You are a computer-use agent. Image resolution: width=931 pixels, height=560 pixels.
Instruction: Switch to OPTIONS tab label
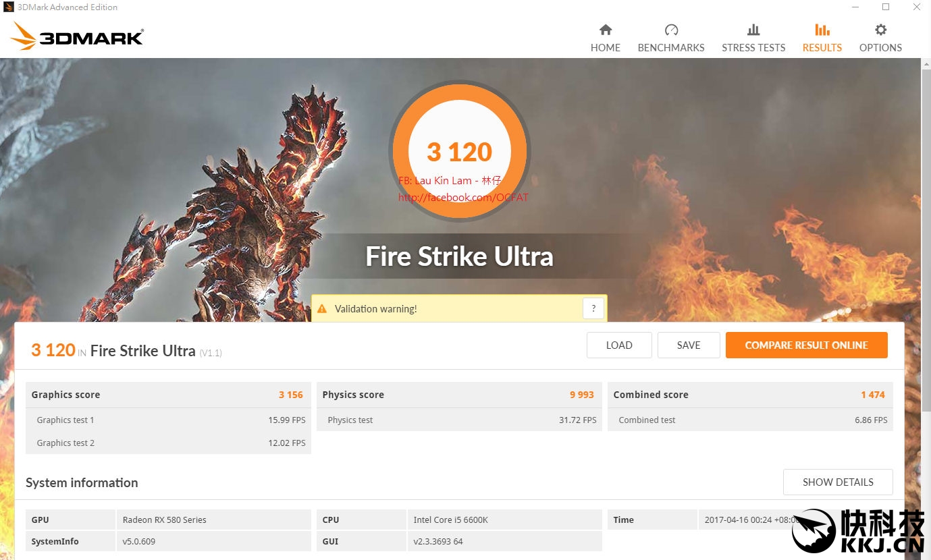click(880, 48)
